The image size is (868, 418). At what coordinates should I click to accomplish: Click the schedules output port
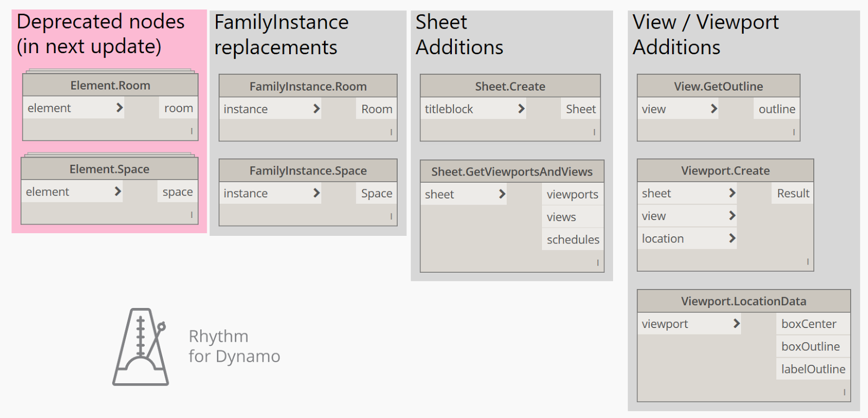pos(572,240)
